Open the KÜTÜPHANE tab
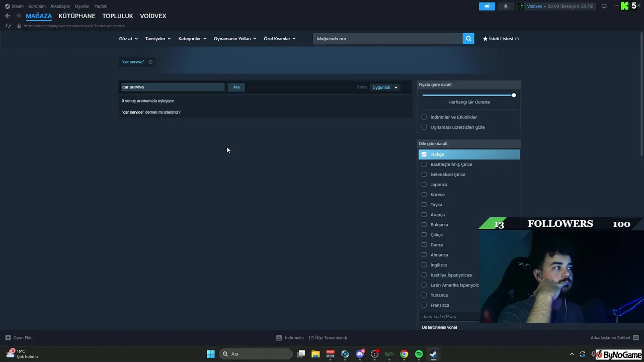644x362 pixels. tap(77, 16)
